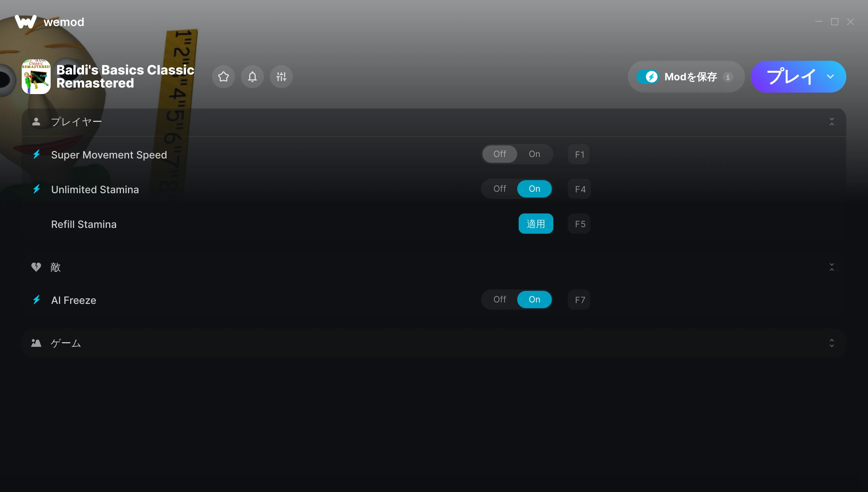
Task: Open the notifications bell icon
Action: 252,77
